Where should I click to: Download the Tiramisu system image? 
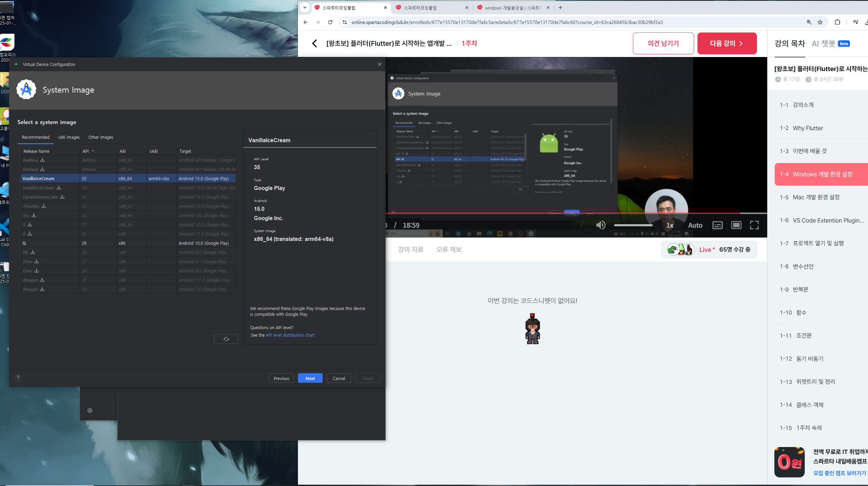click(x=44, y=206)
